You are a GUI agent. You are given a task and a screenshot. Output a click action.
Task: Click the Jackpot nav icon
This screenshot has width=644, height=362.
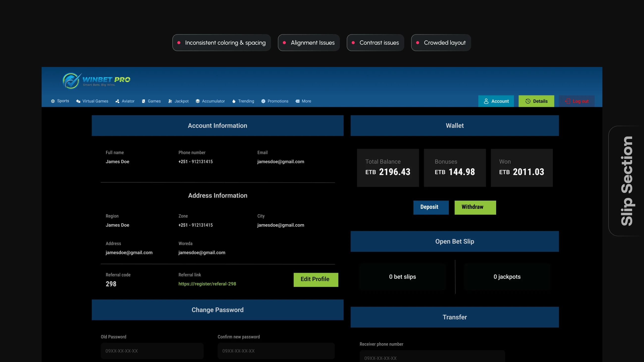tap(170, 101)
